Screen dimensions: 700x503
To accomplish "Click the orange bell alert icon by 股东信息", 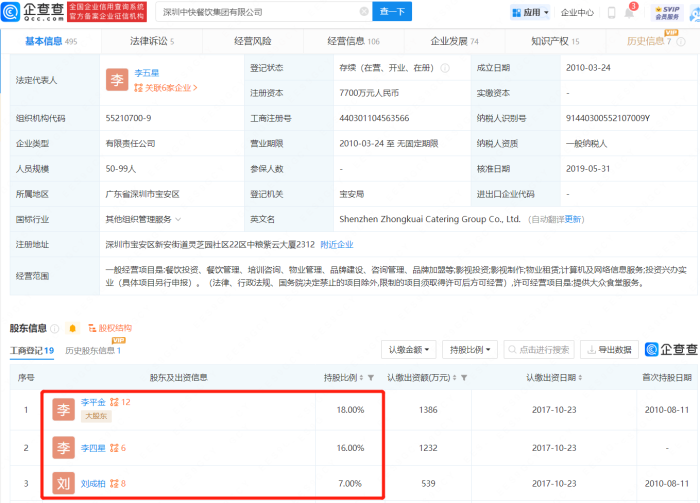I will [72, 328].
